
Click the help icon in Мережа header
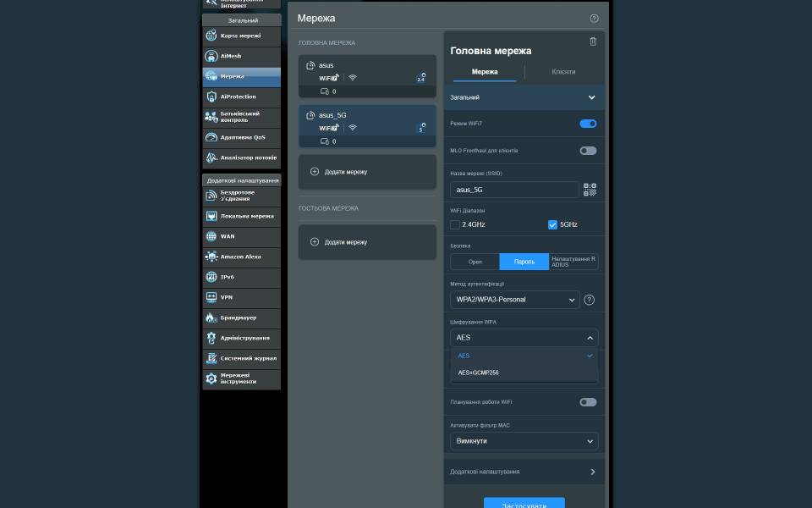coord(594,18)
